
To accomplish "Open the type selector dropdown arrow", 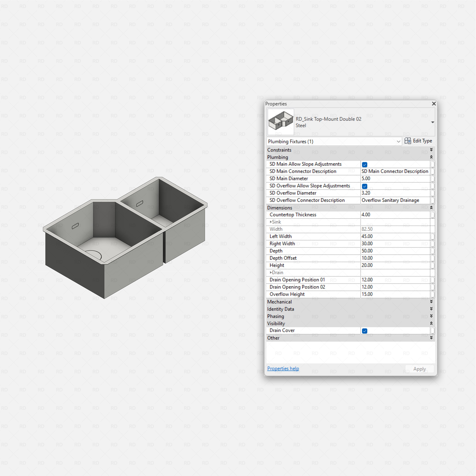I will pos(433,122).
